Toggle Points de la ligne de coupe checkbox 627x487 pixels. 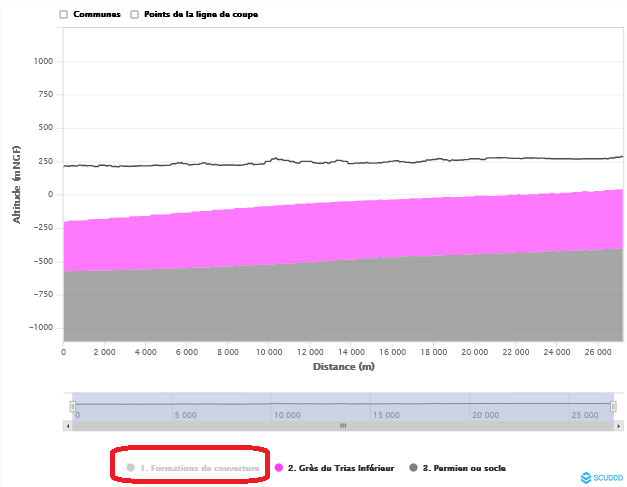(x=135, y=15)
